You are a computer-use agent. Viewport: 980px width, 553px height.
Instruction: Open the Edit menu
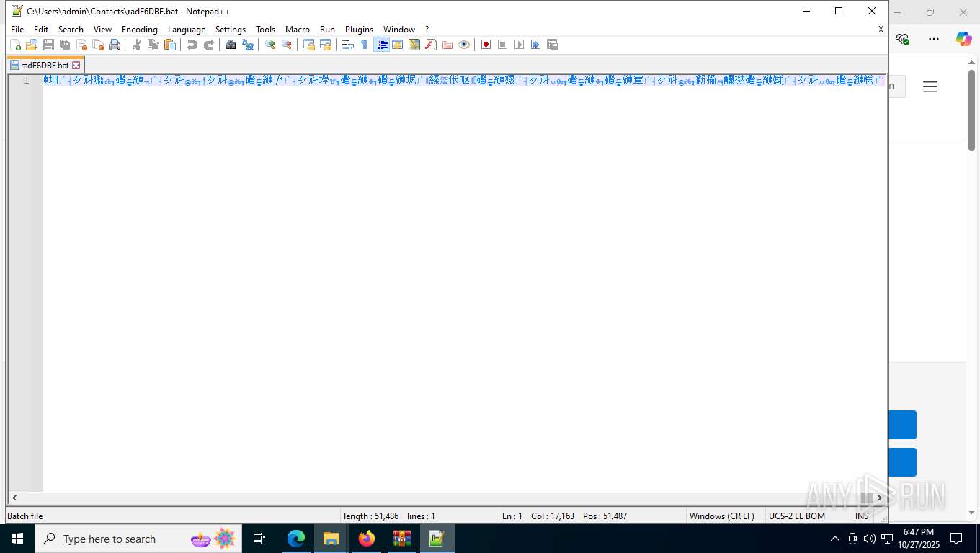point(41,30)
